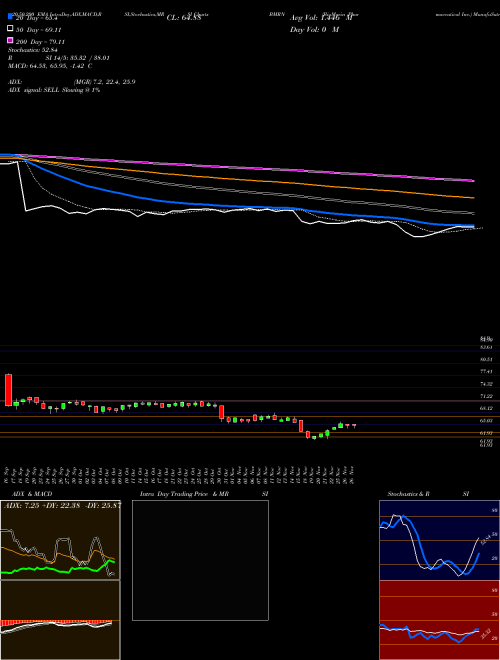The width and height of the screenshot is (500, 660).
Task: Click the 'ADX: 7.25 +DY: 22.38' readout
Action: (x=42, y=506)
